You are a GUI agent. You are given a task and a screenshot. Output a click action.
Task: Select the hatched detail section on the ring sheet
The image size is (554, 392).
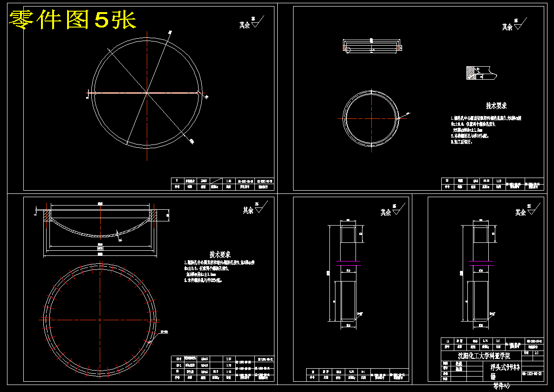click(x=482, y=73)
